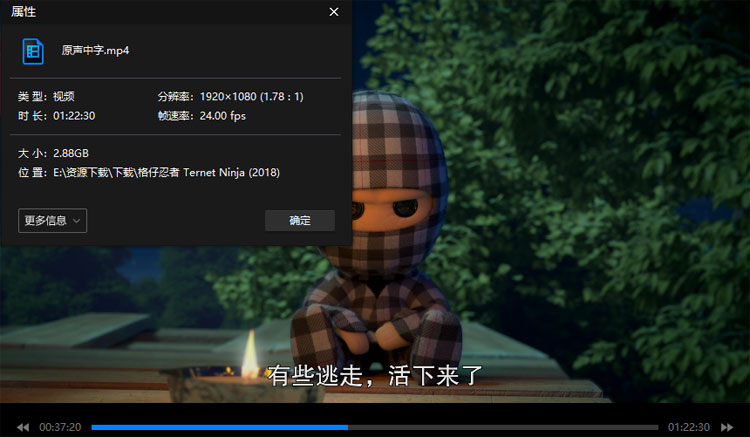Click the total duration 01:22:30 beside the progress bar
The width and height of the screenshot is (750, 437).
click(x=689, y=427)
